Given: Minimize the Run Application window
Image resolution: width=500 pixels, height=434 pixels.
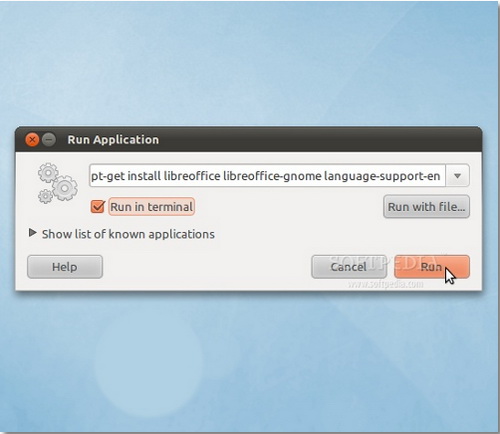Looking at the screenshot, I should pos(49,140).
